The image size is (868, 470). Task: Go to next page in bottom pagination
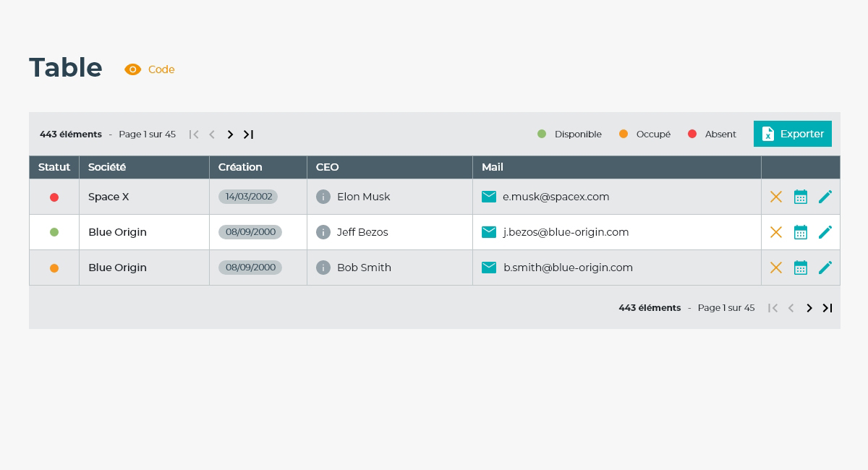[x=809, y=308]
